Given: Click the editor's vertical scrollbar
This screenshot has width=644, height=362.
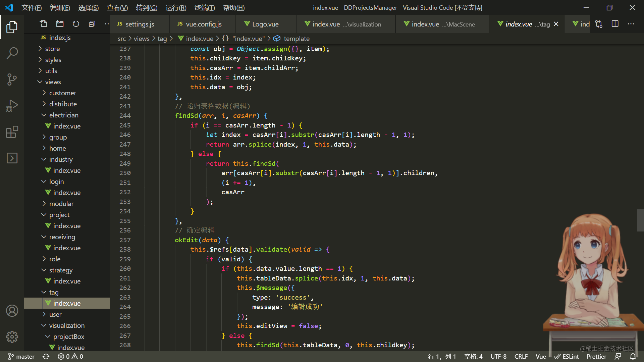Looking at the screenshot, I should (640, 220).
